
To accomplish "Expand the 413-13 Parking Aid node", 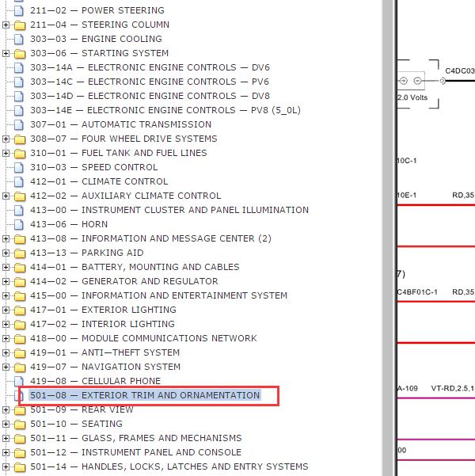I will pyautogui.click(x=6, y=253).
